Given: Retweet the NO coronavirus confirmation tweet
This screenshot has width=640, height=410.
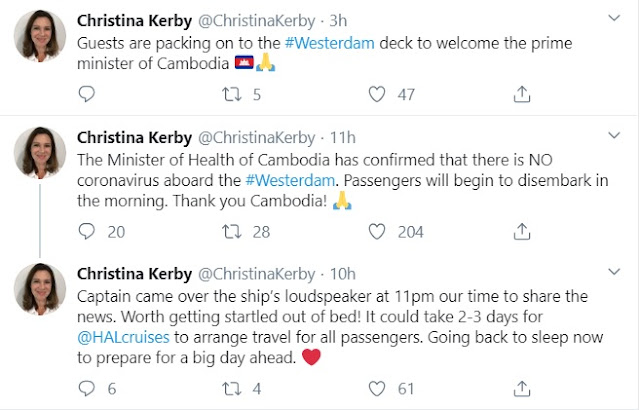Looking at the screenshot, I should [232, 232].
